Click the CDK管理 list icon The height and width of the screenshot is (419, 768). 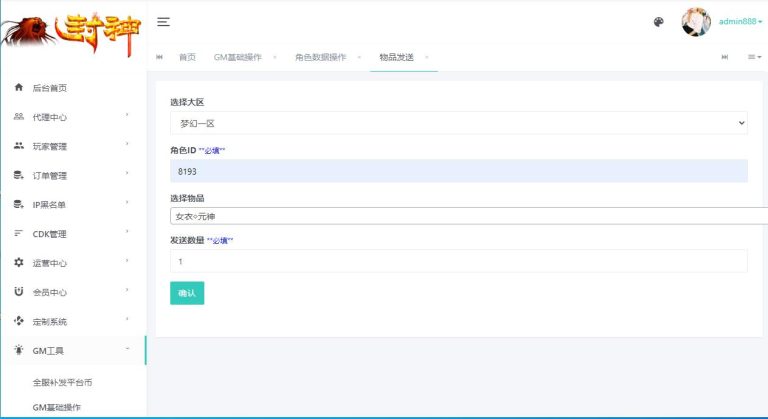pyautogui.click(x=18, y=234)
